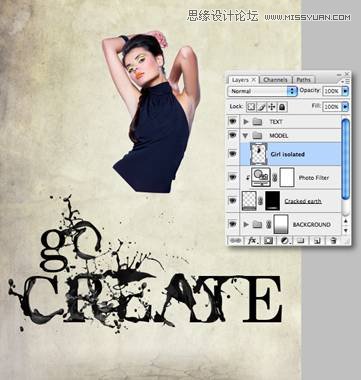The width and height of the screenshot is (361, 380).
Task: Select the Girl isolated layer name
Action: [288, 154]
